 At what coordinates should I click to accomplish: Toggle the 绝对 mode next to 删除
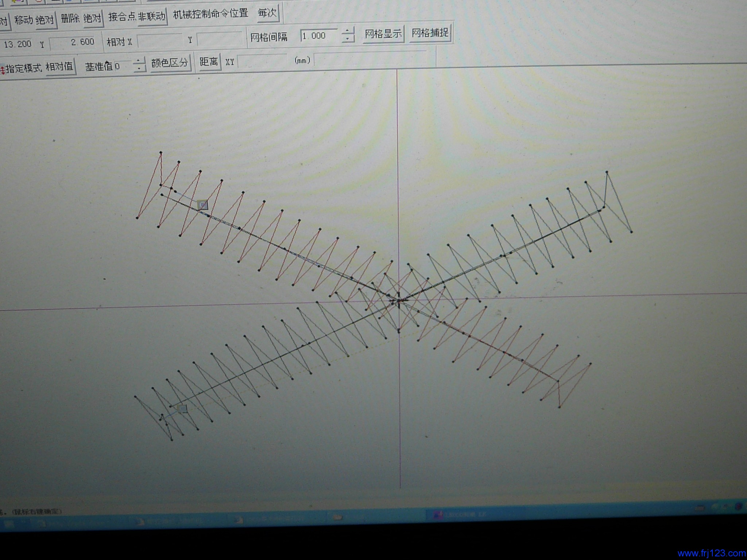click(93, 18)
